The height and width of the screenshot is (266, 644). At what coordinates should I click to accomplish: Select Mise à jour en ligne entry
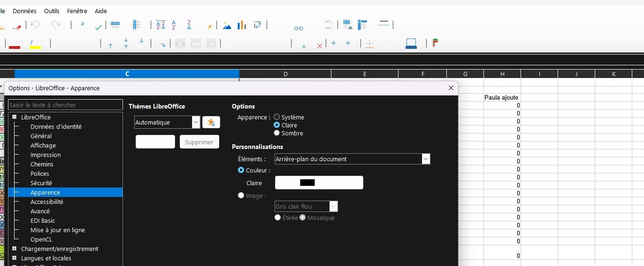[x=58, y=230]
